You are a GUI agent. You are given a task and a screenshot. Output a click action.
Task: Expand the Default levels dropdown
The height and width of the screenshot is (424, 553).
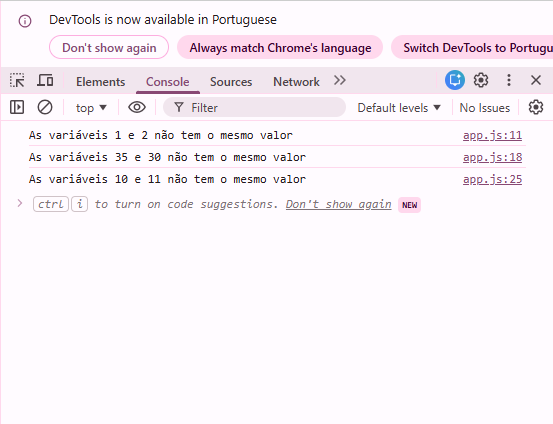pos(399,108)
